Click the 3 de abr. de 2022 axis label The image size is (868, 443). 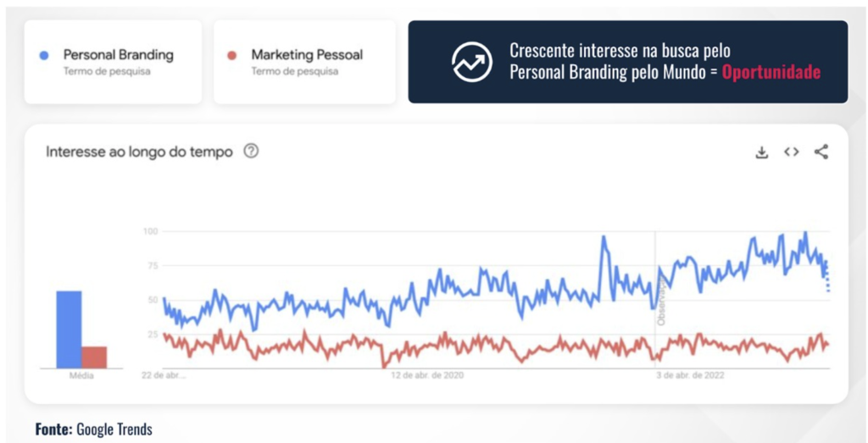pos(691,376)
